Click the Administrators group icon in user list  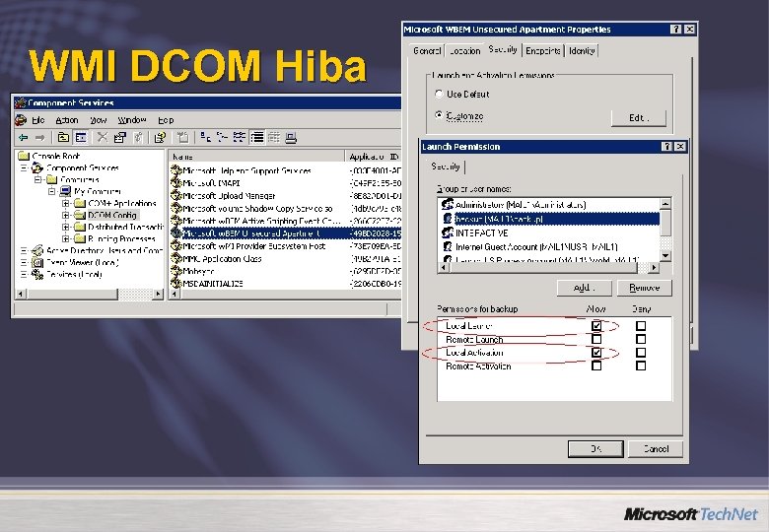[x=448, y=204]
